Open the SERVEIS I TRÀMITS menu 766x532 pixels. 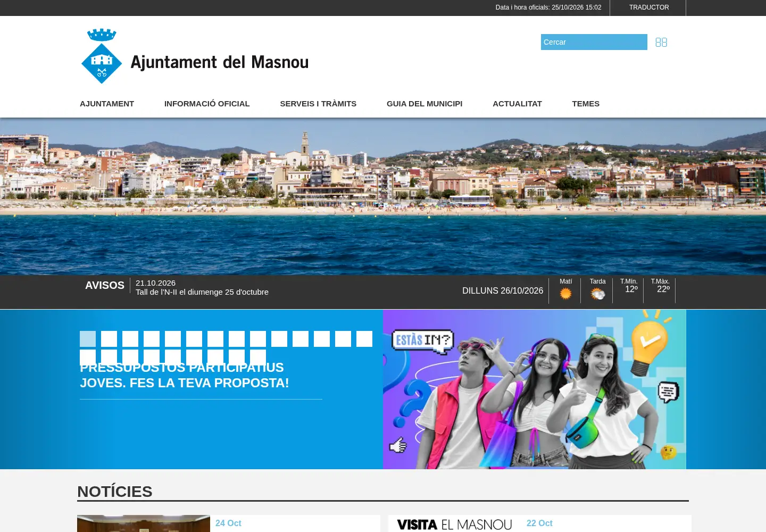tap(318, 104)
